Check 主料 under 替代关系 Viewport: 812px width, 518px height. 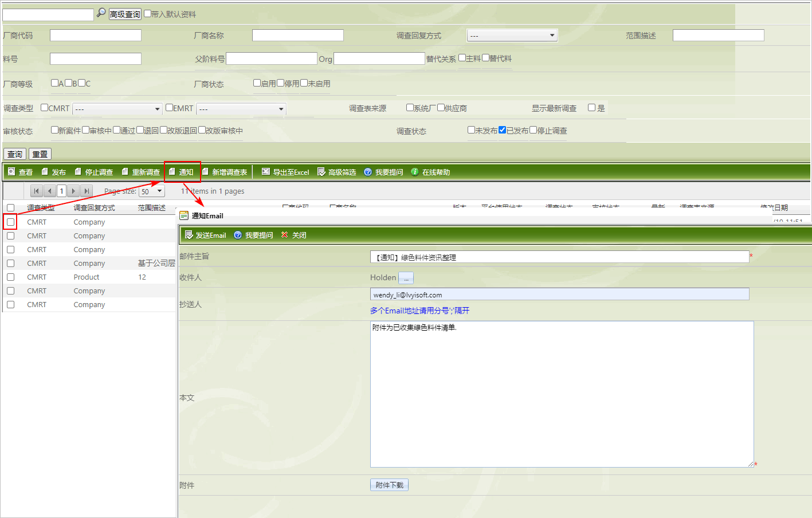462,57
